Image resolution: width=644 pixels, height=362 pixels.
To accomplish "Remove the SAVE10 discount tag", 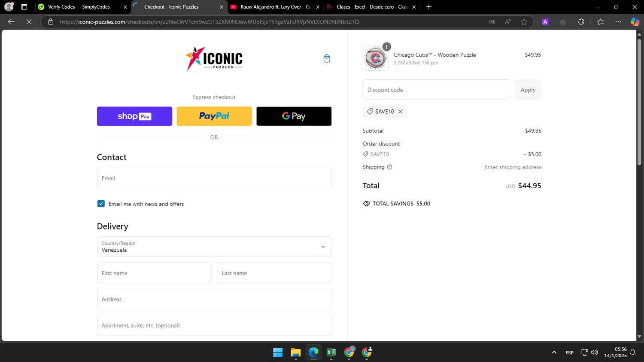I will coord(400,112).
